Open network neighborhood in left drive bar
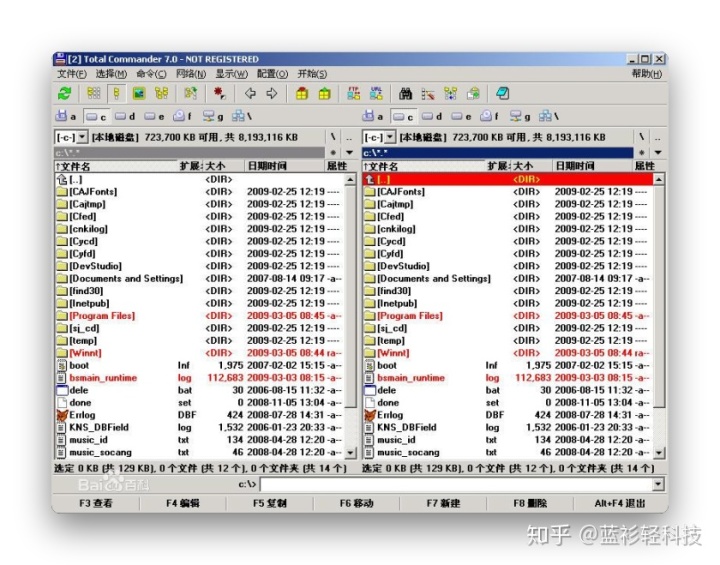This screenshot has width=720, height=565. [x=242, y=116]
